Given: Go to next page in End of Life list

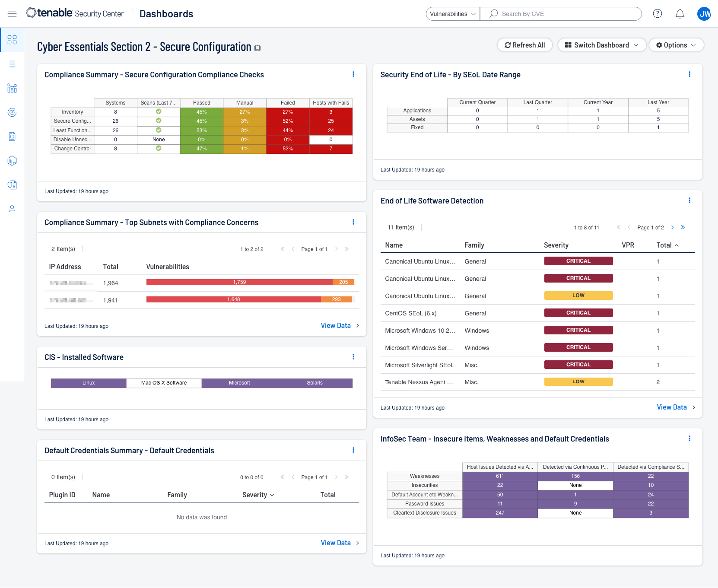Looking at the screenshot, I should click(672, 227).
